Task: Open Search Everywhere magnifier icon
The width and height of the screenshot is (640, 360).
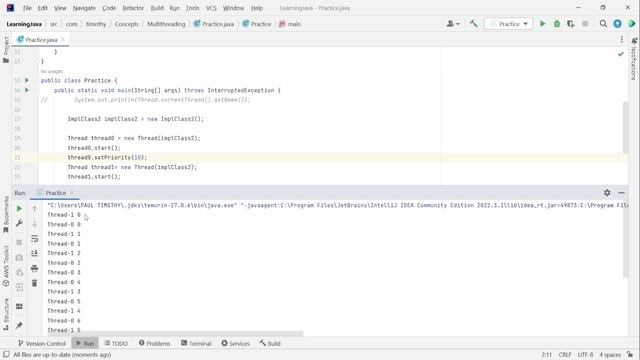Action: [x=603, y=24]
